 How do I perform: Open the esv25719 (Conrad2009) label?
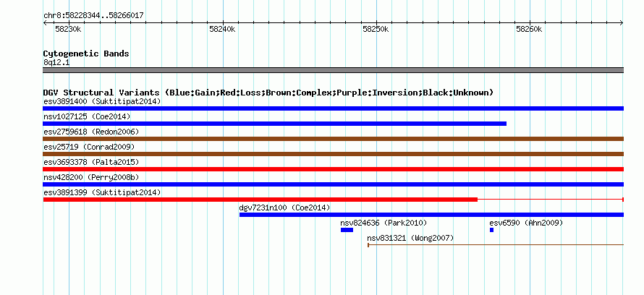point(89,147)
